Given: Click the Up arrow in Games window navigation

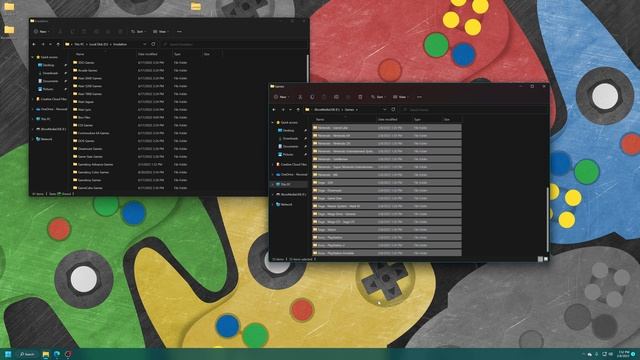Looking at the screenshot, I should point(298,109).
